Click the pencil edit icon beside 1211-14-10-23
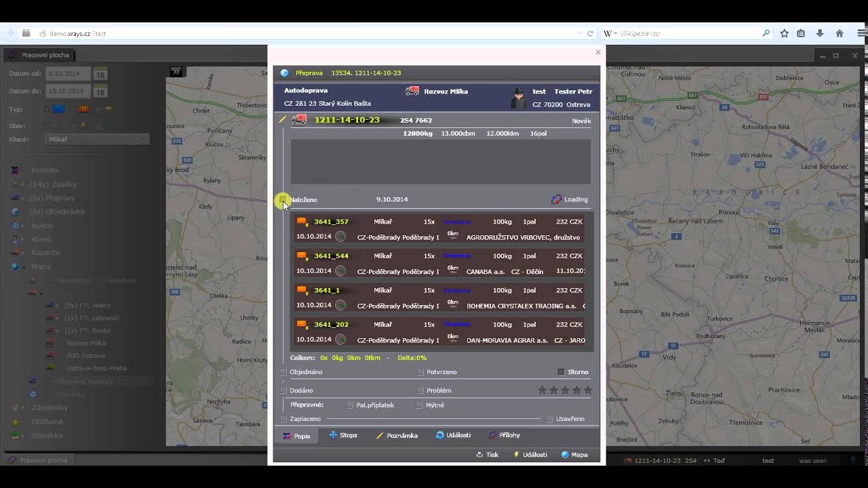The image size is (868, 488). point(283,120)
